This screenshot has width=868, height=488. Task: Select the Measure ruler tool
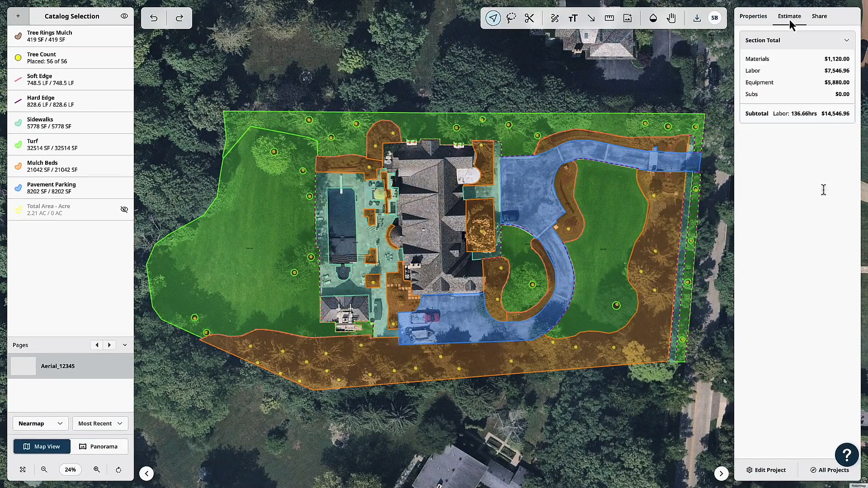[x=609, y=18]
